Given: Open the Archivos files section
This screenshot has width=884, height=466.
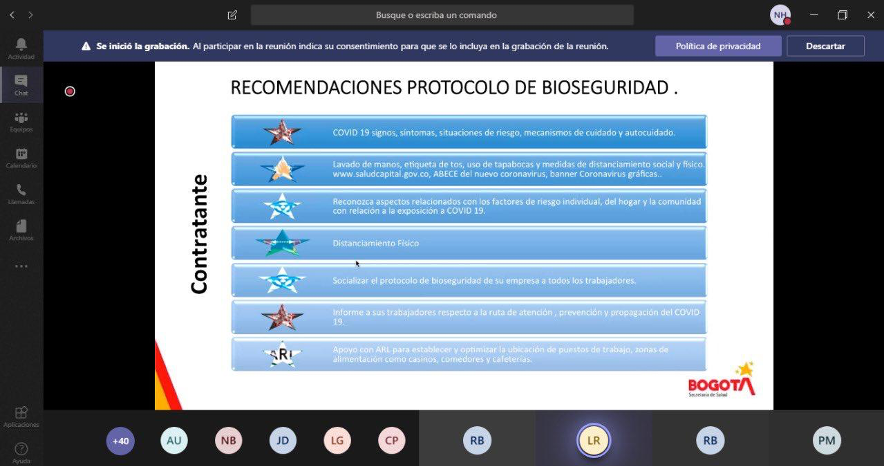Looking at the screenshot, I should click(x=21, y=229).
